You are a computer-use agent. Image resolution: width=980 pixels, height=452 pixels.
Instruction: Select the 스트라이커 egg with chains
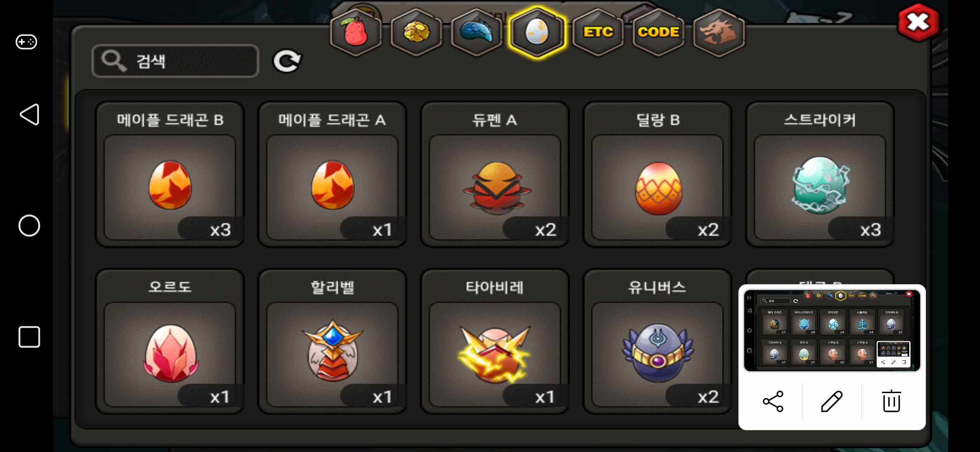(x=820, y=175)
